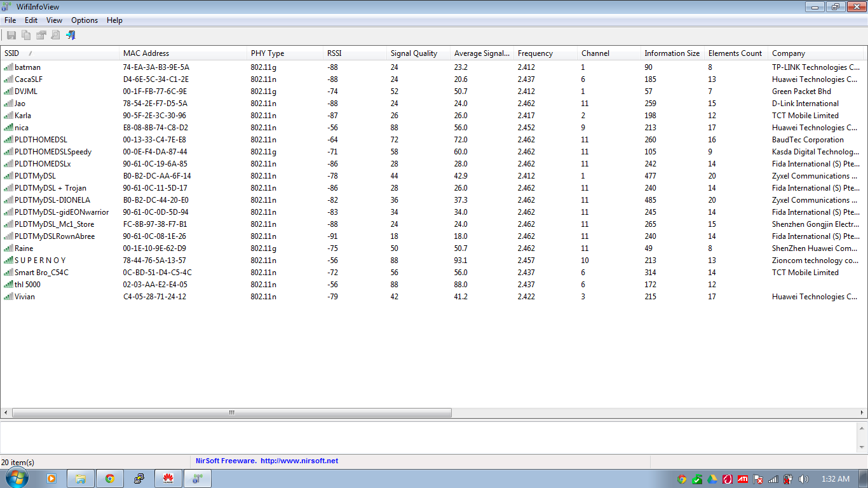
Task: Click the signal icon beside thl 5000
Action: pos(8,284)
